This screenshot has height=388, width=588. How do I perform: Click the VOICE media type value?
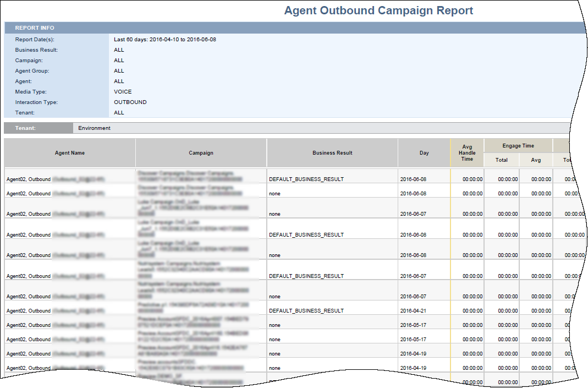click(x=123, y=92)
